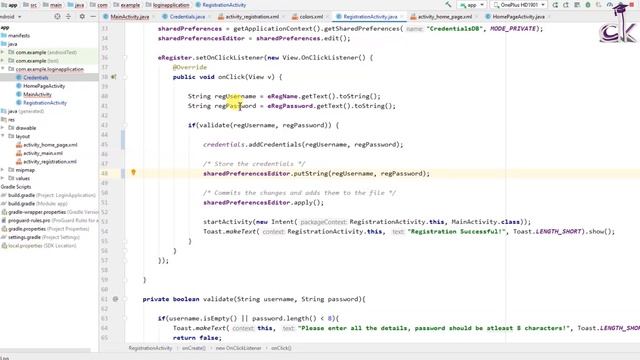Open gradle.properties file
The height and width of the screenshot is (360, 640).
tap(48, 229)
